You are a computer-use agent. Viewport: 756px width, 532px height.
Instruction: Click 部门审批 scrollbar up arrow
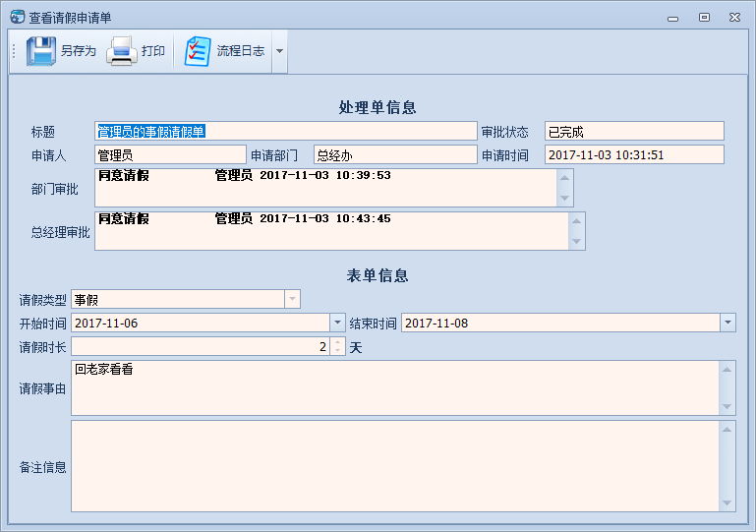point(564,177)
